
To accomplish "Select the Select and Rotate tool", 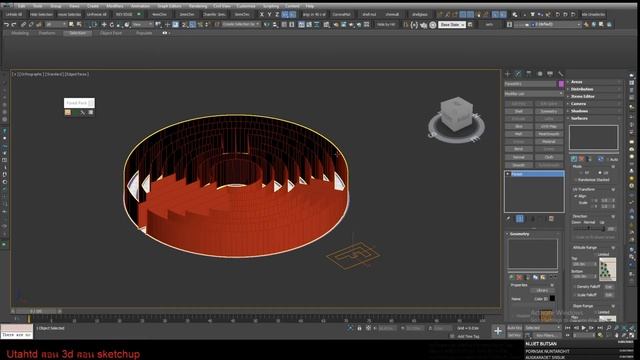I will pos(112,24).
